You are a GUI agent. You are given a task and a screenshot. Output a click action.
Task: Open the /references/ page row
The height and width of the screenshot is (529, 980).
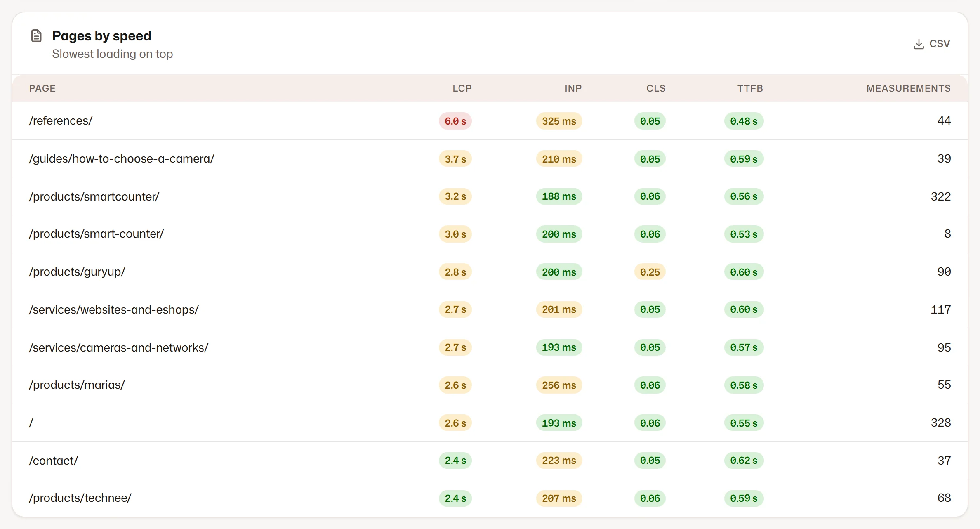490,121
